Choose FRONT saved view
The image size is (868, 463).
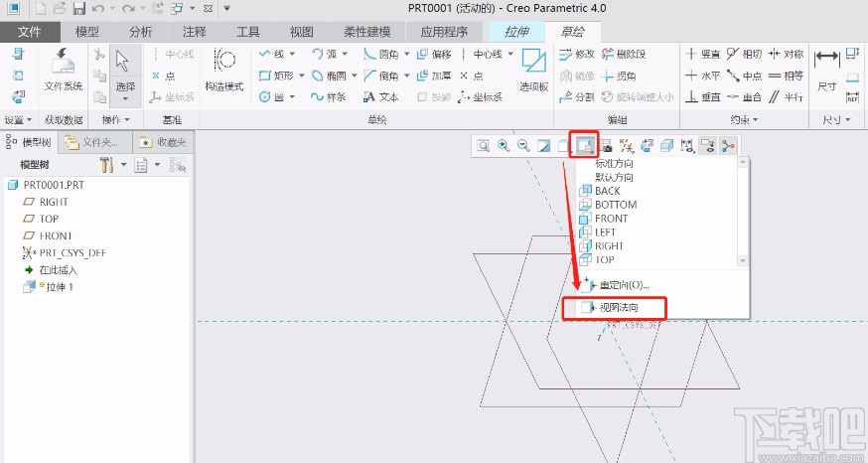click(x=604, y=219)
